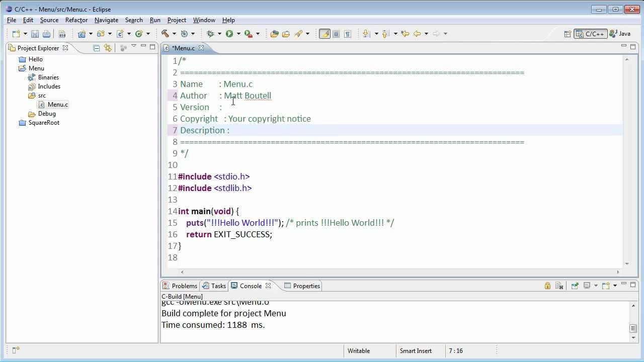
Task: Click the editor vertical scrollbar down arrow
Action: 627,263
